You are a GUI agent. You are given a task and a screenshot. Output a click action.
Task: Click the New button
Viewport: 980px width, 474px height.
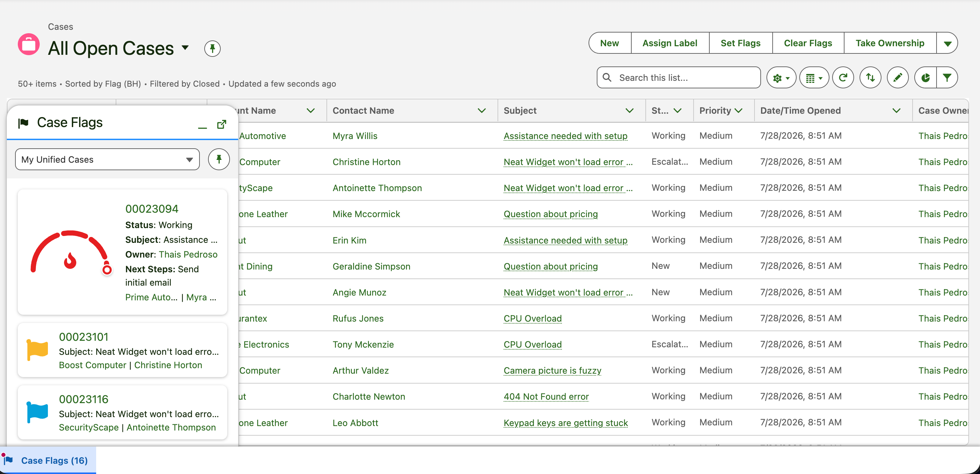[609, 43]
